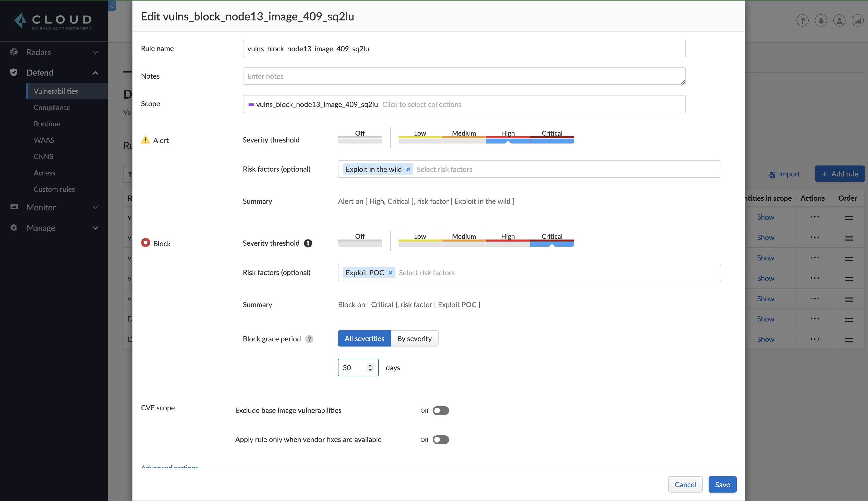This screenshot has width=868, height=501.
Task: Click the Add rule button
Action: click(x=839, y=174)
